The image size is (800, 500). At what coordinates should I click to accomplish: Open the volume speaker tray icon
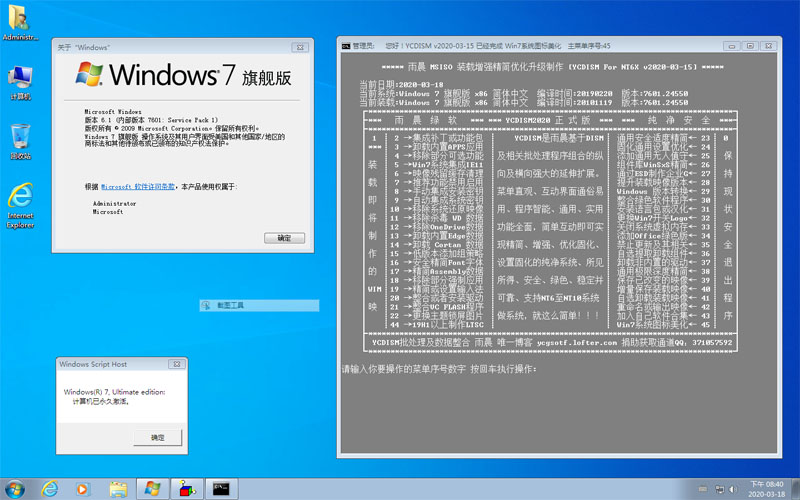(x=733, y=489)
